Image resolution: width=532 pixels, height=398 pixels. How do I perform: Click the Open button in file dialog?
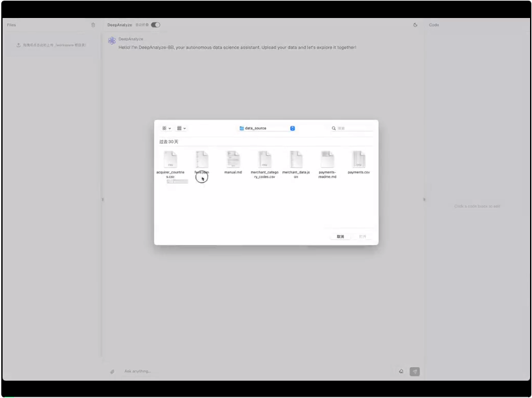click(363, 236)
